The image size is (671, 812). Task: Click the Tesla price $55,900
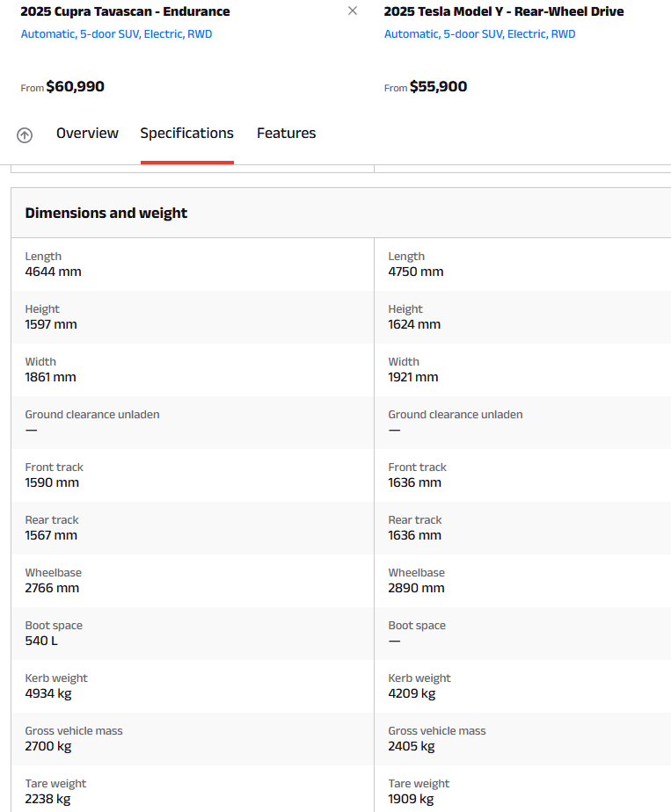(x=438, y=86)
